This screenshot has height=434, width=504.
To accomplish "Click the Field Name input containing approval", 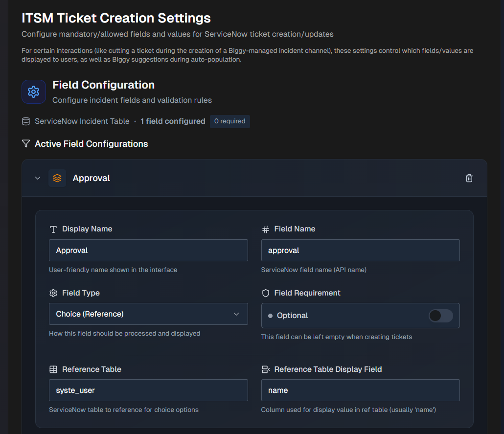I will [360, 251].
